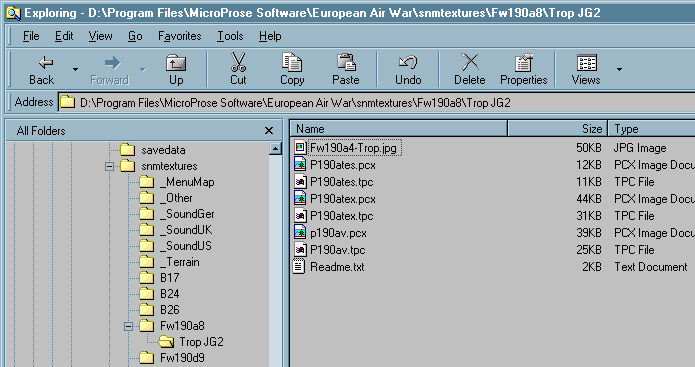The image size is (695, 367).
Task: Click inside the Address path field
Action: point(377,103)
